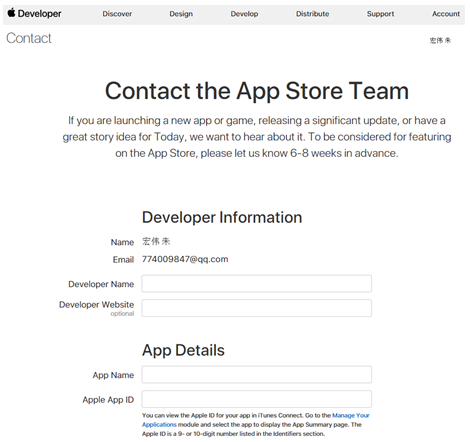This screenshot has width=470, height=442.
Task: Go to the Account page
Action: (x=446, y=14)
